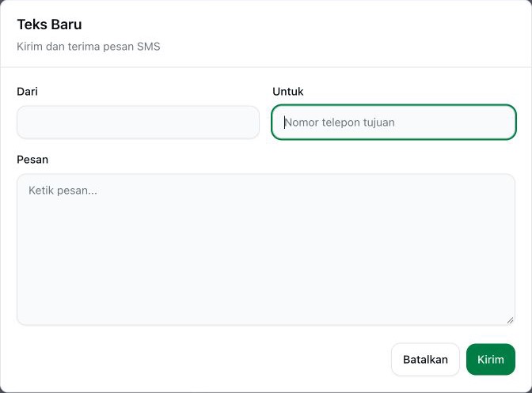Click the 'Dari' label
The height and width of the screenshot is (393, 532).
[x=27, y=92]
